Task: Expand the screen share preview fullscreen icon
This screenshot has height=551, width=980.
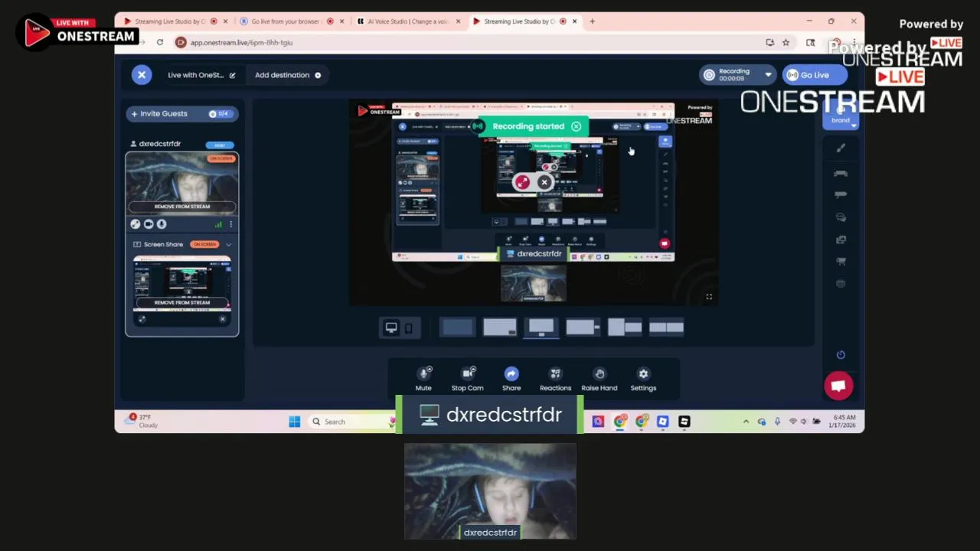Action: click(x=142, y=319)
